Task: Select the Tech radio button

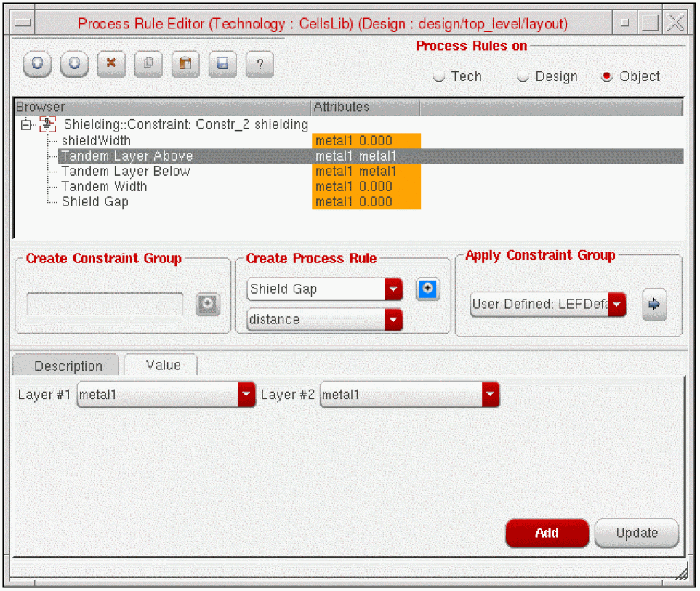Action: coord(439,77)
